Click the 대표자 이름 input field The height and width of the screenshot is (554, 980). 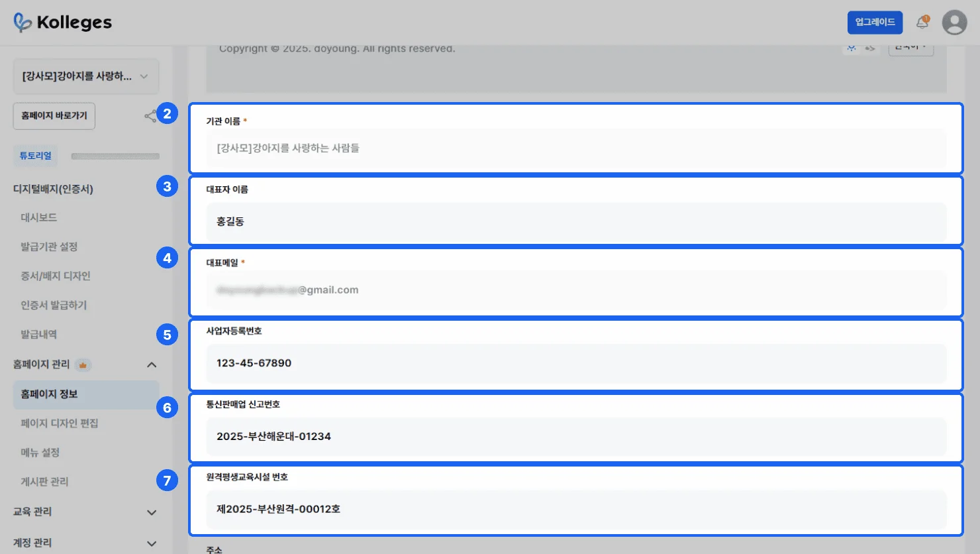(576, 222)
